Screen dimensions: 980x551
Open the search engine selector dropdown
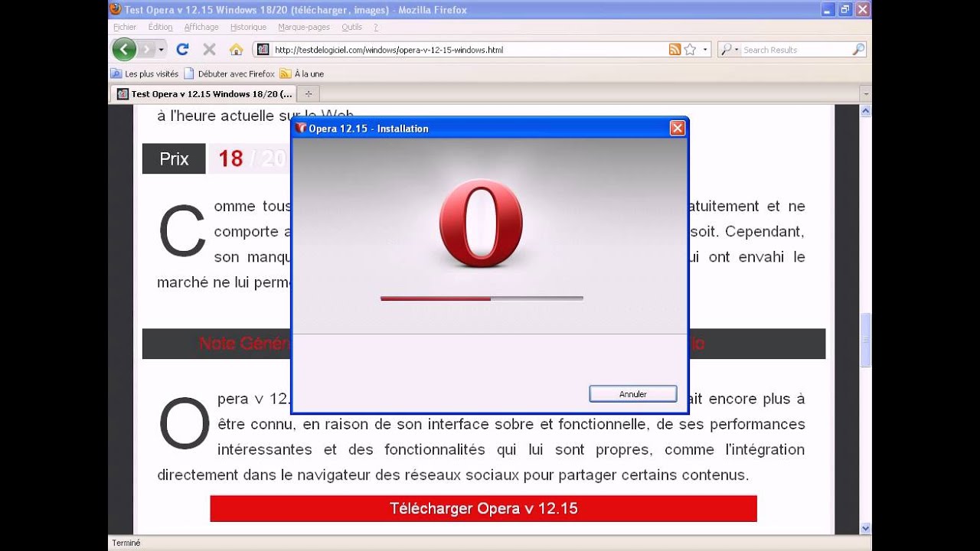[x=730, y=50]
